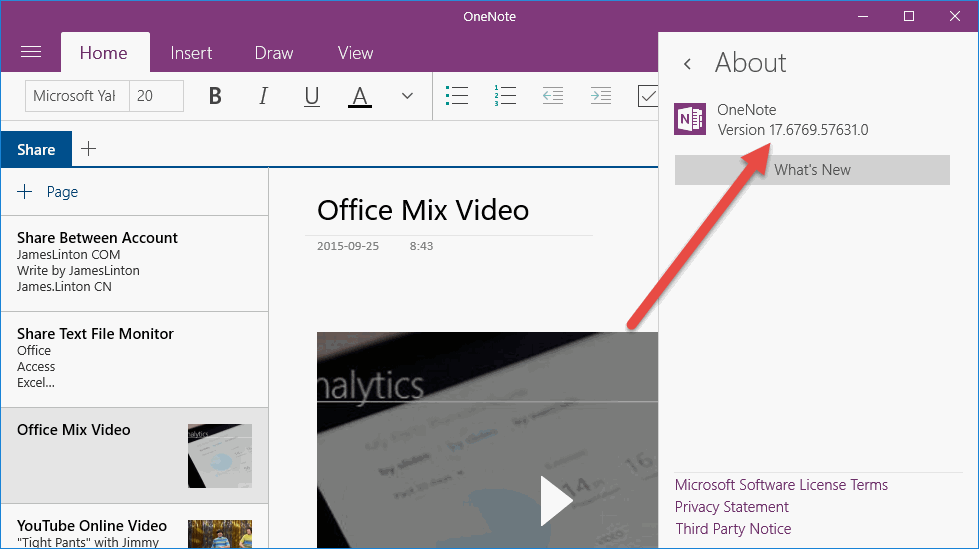The height and width of the screenshot is (549, 979).
Task: Open the hamburger navigation menu
Action: [31, 52]
